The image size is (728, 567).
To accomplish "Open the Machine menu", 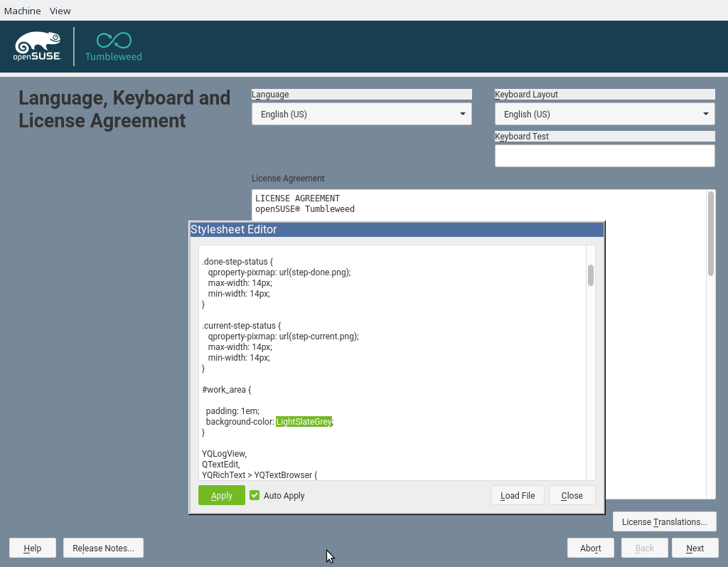I will (x=22, y=11).
